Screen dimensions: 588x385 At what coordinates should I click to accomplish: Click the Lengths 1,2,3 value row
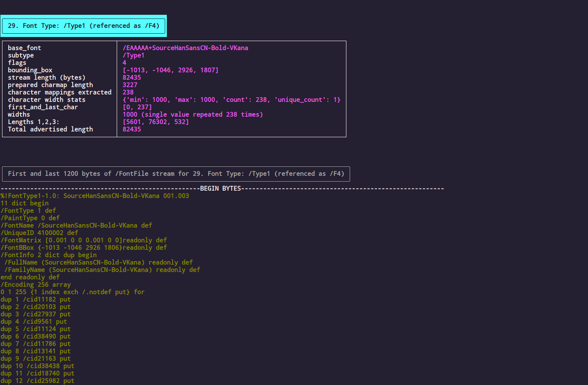tap(155, 122)
